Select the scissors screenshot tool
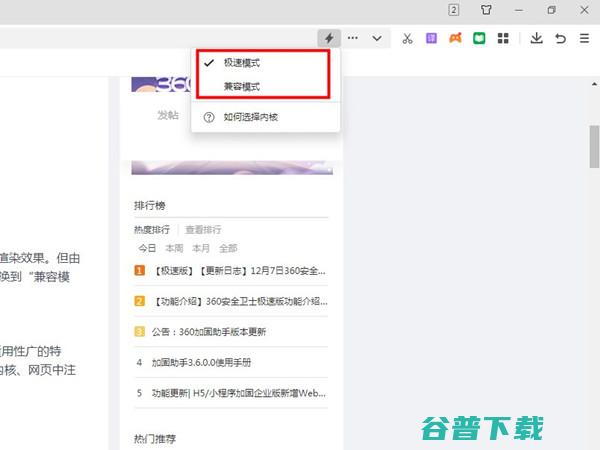The height and width of the screenshot is (450, 600). [408, 38]
